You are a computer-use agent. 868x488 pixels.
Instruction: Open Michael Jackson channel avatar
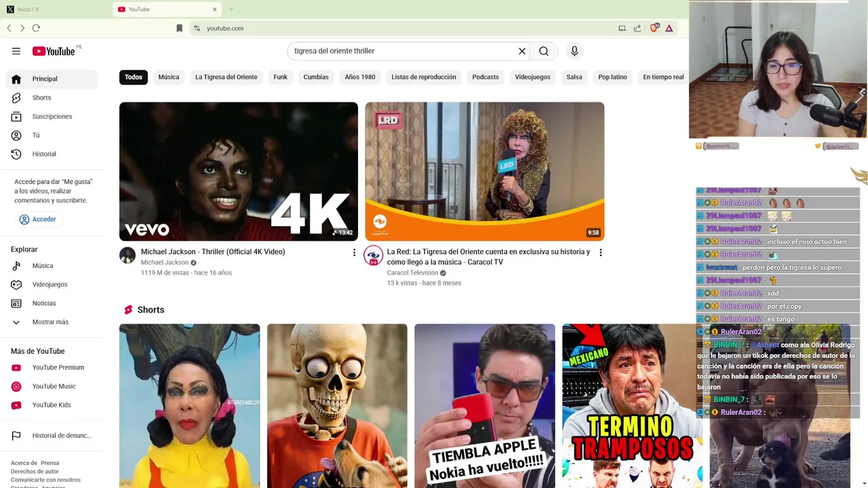[127, 256]
